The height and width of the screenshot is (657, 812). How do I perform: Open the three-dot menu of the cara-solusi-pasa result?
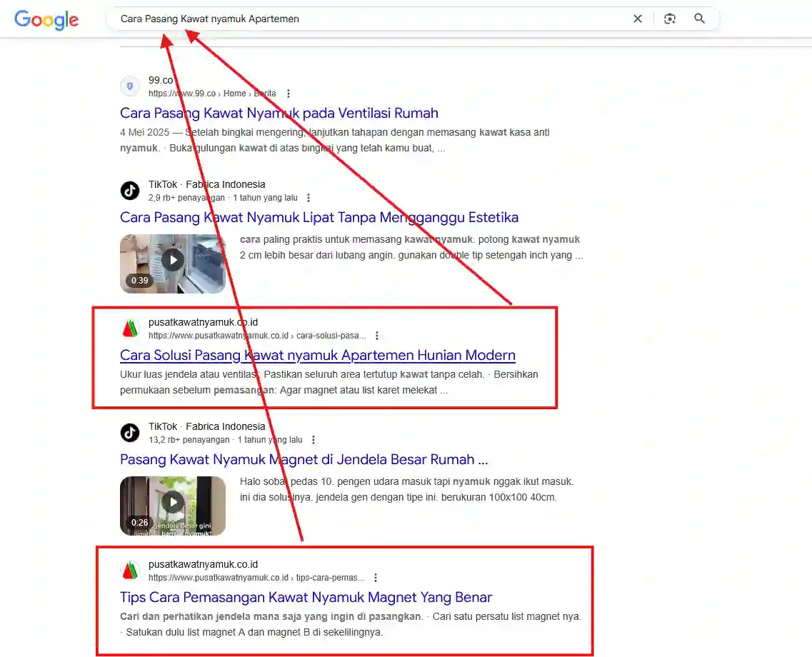pyautogui.click(x=377, y=336)
